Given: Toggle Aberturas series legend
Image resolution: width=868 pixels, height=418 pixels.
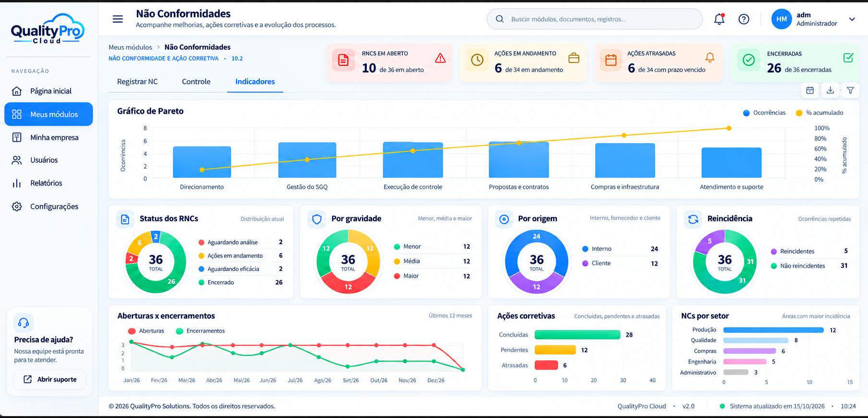Looking at the screenshot, I should pyautogui.click(x=146, y=331).
